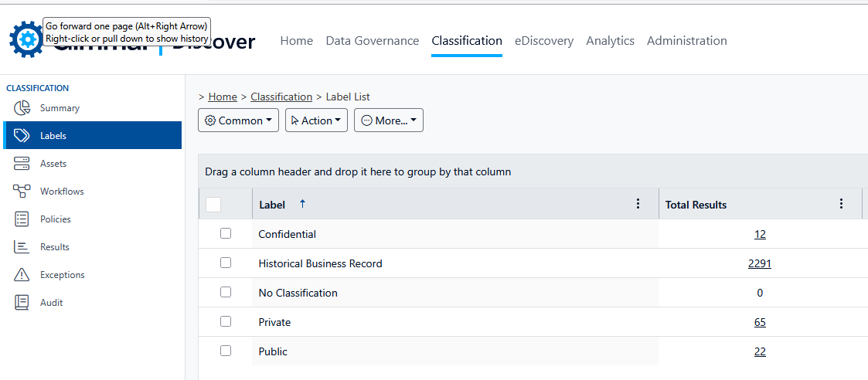Open Assets via its server icon
Image resolution: width=868 pixels, height=380 pixels.
click(22, 164)
